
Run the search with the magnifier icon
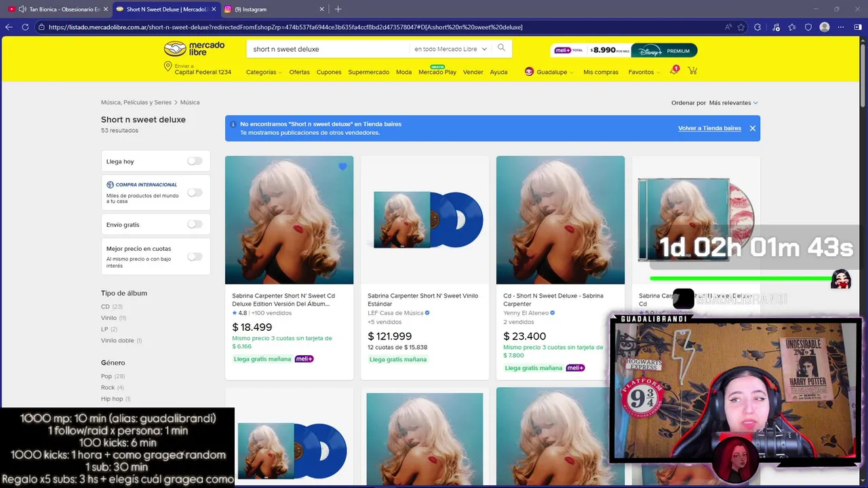point(501,48)
